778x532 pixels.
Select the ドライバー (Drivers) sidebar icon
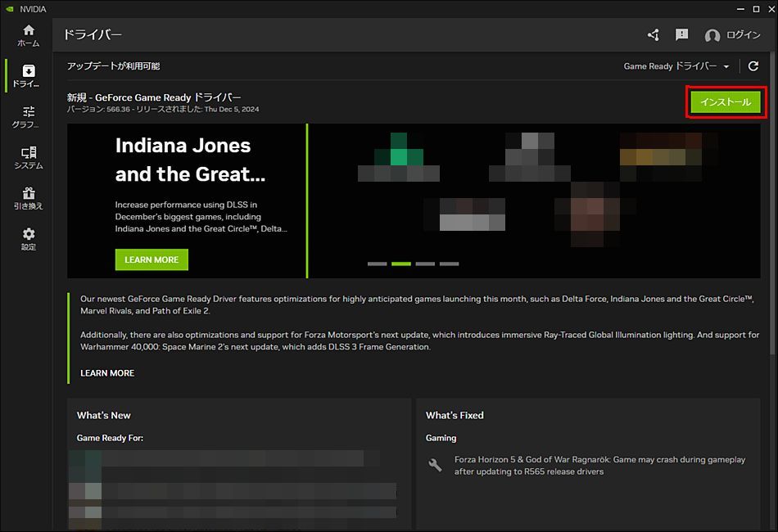(x=28, y=76)
